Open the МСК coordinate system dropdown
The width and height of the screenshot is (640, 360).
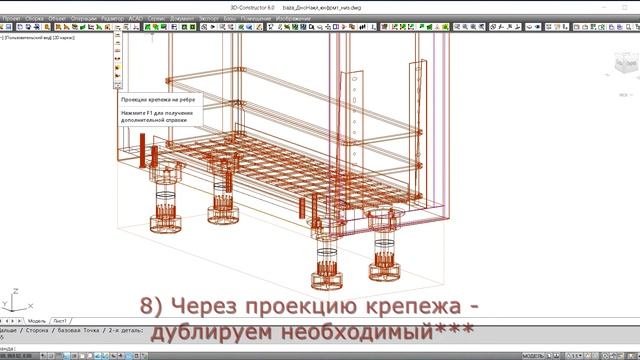pyautogui.click(x=626, y=95)
